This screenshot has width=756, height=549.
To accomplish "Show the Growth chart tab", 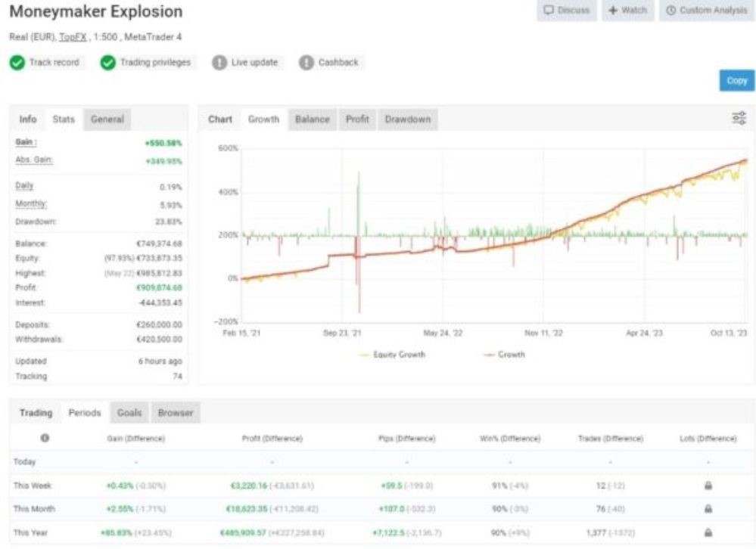I will pos(263,119).
